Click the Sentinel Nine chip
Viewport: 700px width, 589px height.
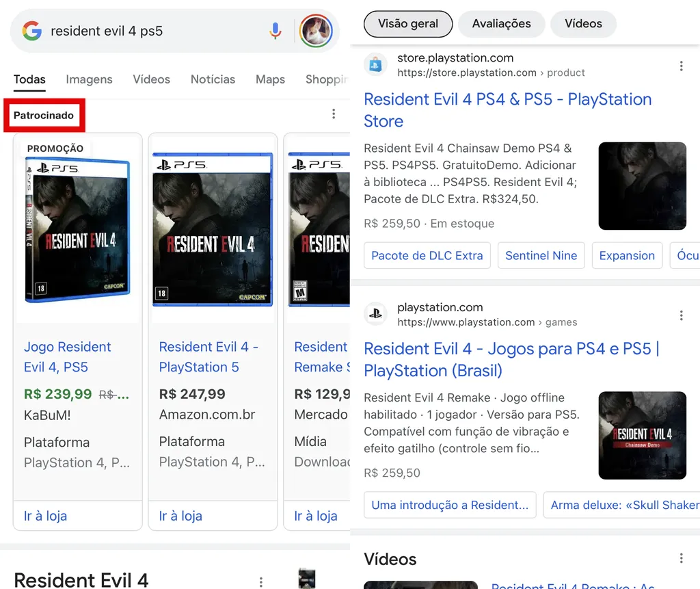coord(541,256)
